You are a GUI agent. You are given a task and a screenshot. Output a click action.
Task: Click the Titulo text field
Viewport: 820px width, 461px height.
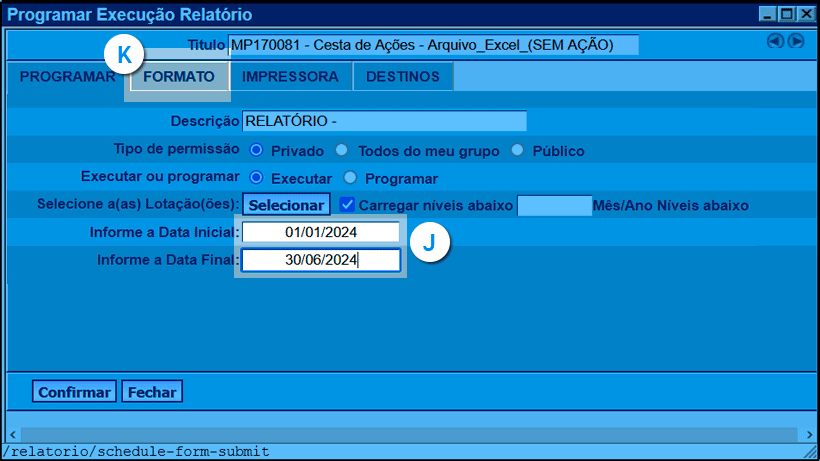pyautogui.click(x=433, y=45)
